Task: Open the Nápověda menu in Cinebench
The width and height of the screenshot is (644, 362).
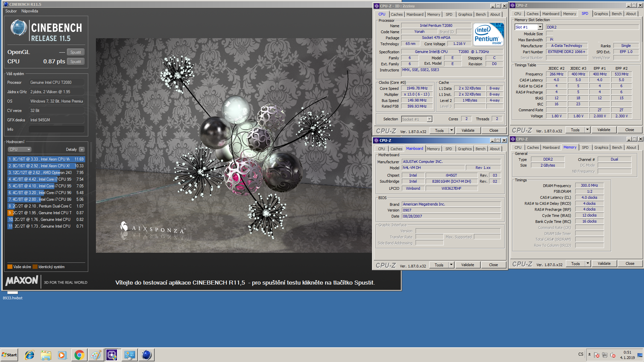Action: coord(30,11)
